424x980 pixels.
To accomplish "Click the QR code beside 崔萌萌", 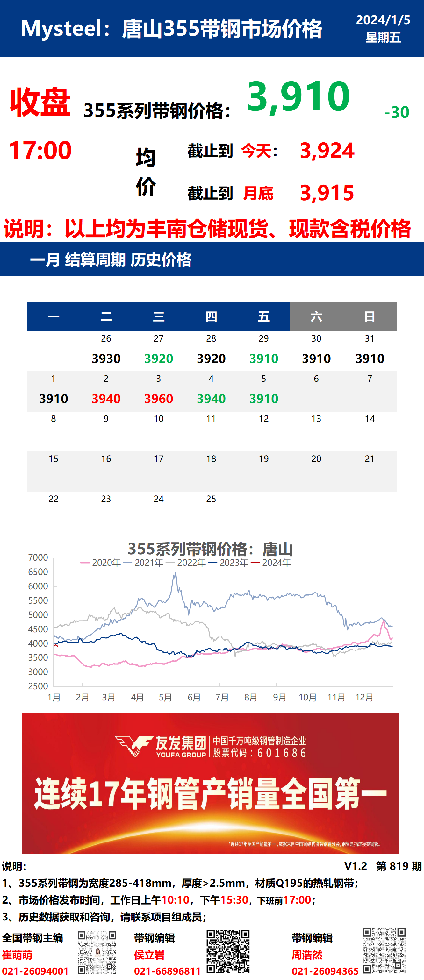I will (x=97, y=952).
